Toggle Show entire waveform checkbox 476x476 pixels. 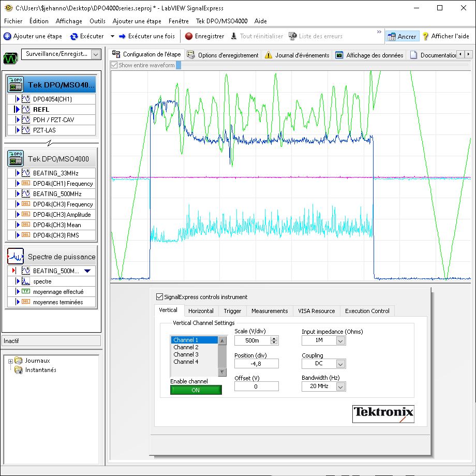pyautogui.click(x=114, y=65)
